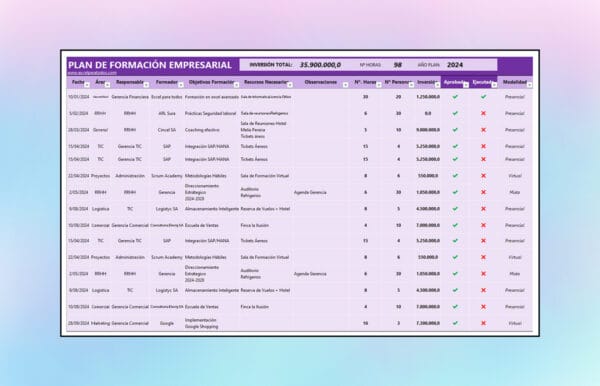Image resolution: width=600 pixels, height=386 pixels.
Task: Select the Implementación Google Shopping cell
Action: [202, 323]
